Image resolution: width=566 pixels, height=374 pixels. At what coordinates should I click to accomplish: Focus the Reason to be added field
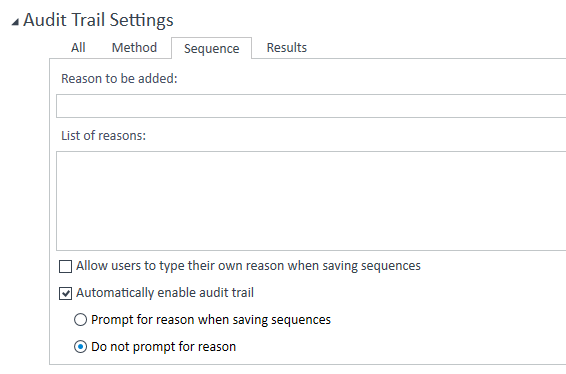click(x=311, y=106)
